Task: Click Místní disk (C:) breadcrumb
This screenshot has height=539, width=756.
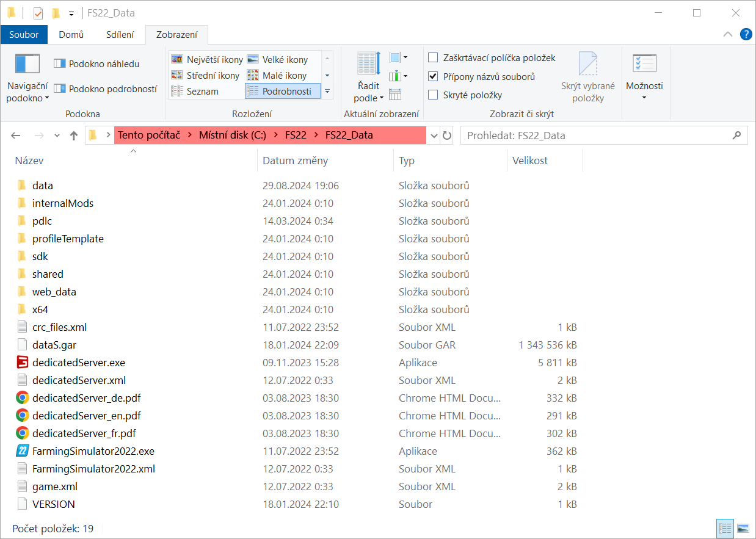Action: [x=233, y=136]
